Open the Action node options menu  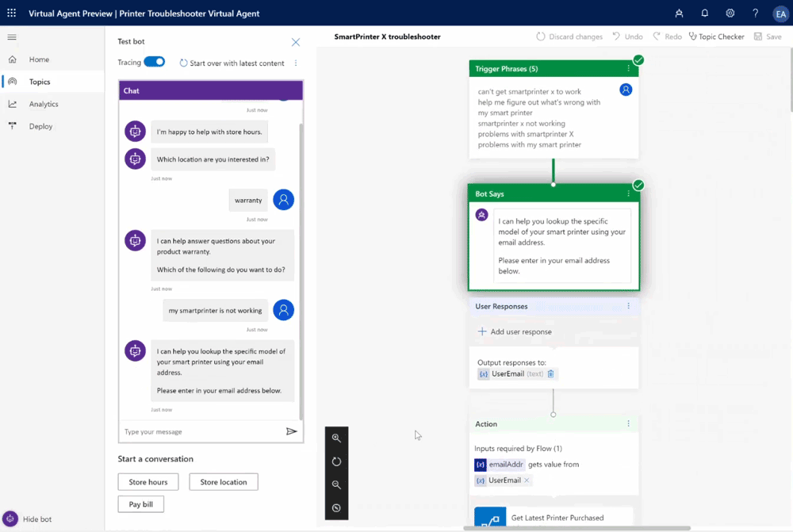coord(629,424)
